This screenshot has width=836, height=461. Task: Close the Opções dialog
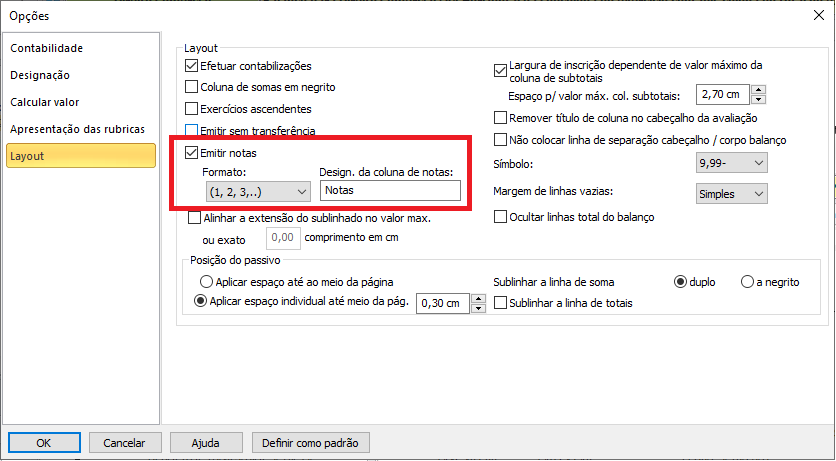(818, 15)
